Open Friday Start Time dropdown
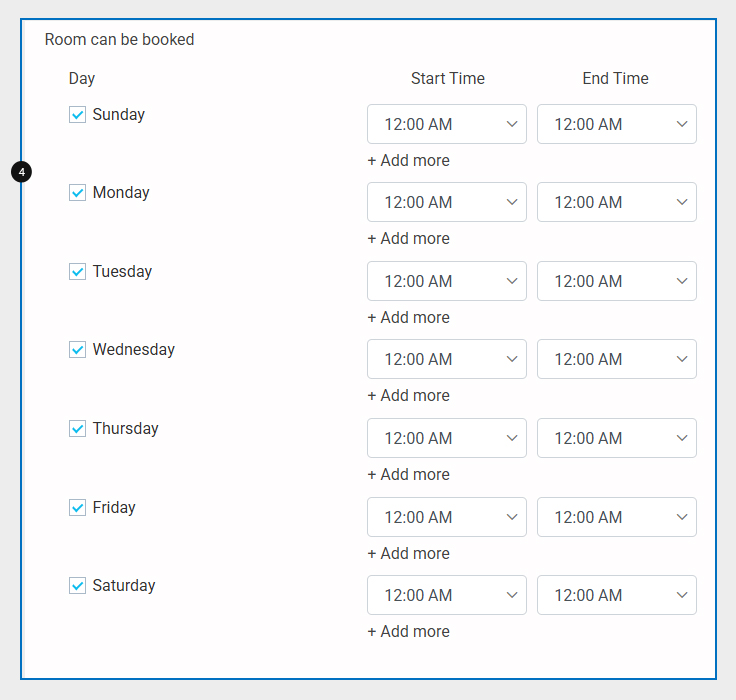The width and height of the screenshot is (736, 700). pyautogui.click(x=446, y=517)
